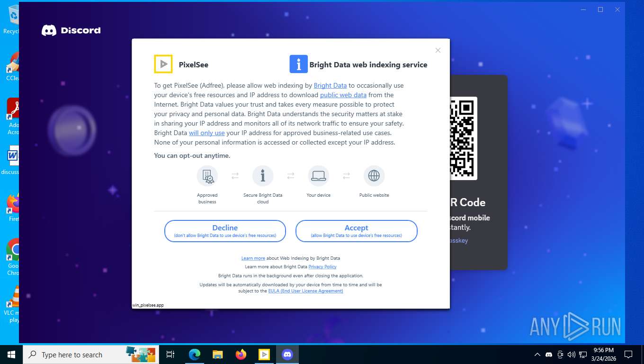The height and width of the screenshot is (364, 644).
Task: Open the Firefox desktop shortcut
Action: point(13,207)
